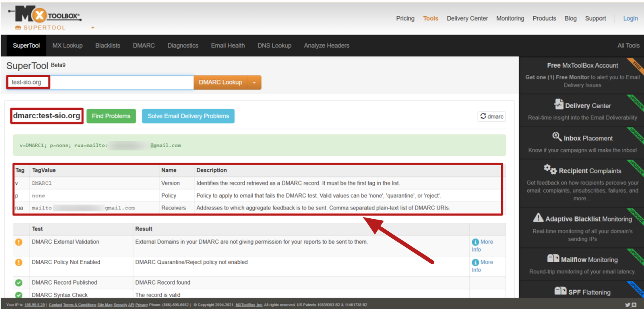Open Recipient Complaints sidebar title

pyautogui.click(x=590, y=171)
